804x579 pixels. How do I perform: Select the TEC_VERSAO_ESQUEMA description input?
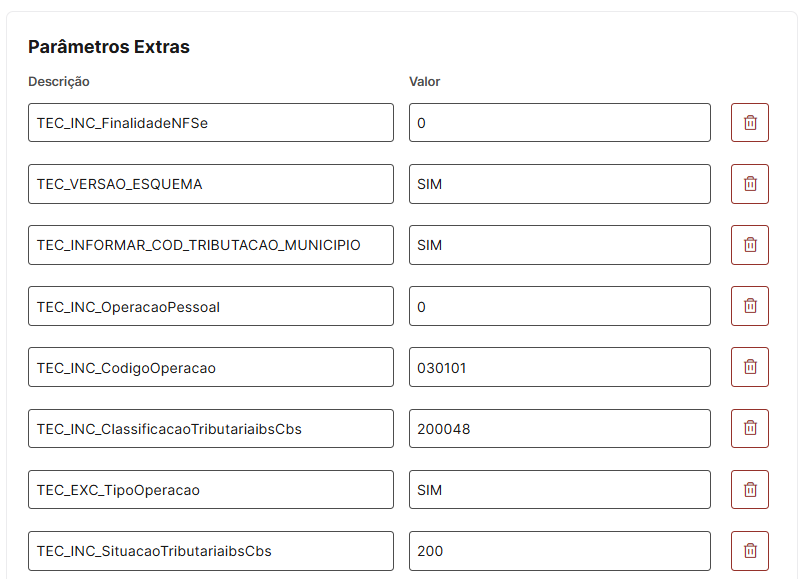[x=211, y=184]
